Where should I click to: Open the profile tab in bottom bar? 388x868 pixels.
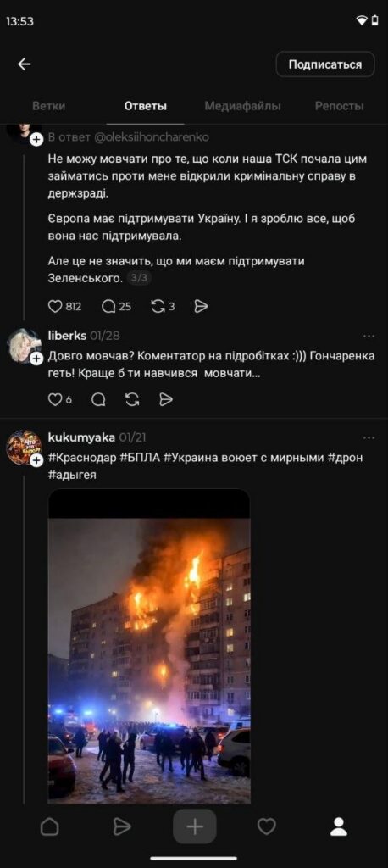click(339, 826)
